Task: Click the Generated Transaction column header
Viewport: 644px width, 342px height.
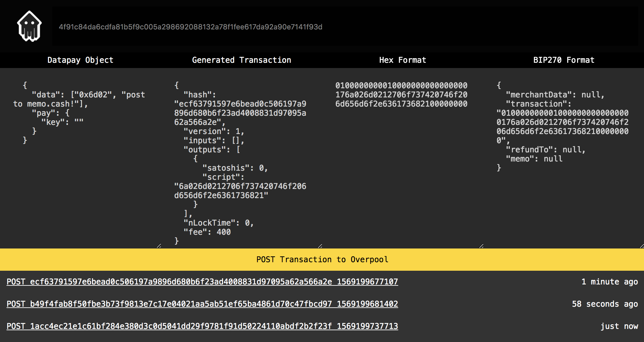Action: [242, 60]
